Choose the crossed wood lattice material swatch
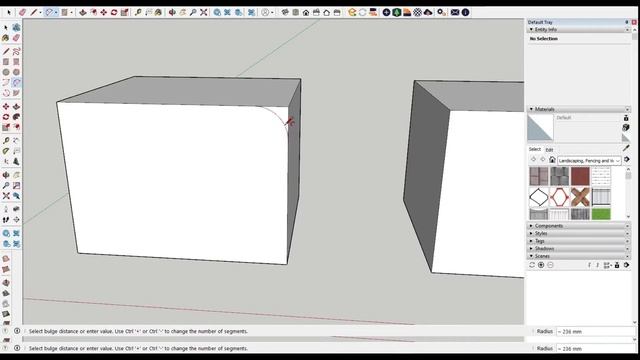Screen dimensions: 640x360 pyautogui.click(x=580, y=197)
